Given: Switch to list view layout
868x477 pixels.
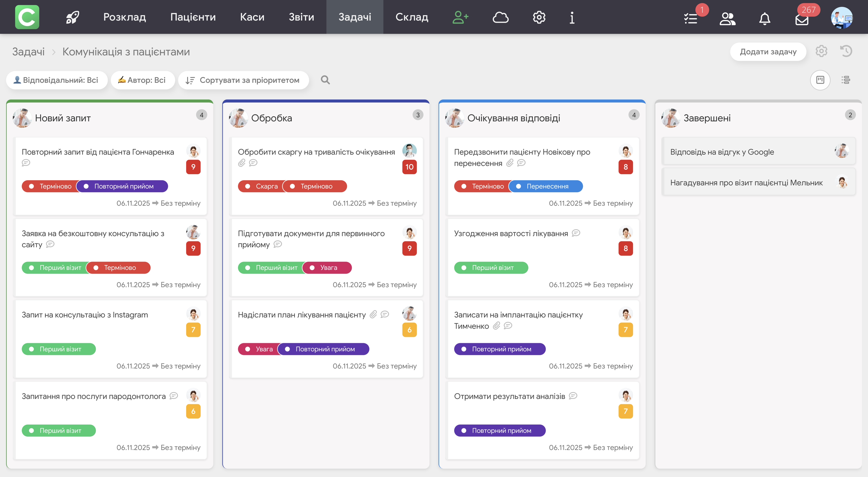Looking at the screenshot, I should coord(845,80).
